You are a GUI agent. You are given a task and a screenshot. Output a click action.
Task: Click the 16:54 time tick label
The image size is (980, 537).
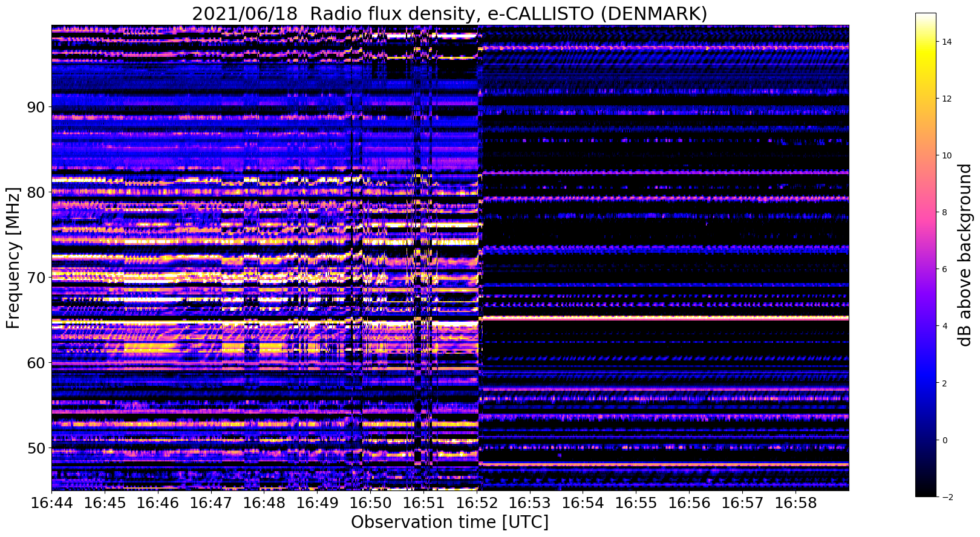(584, 503)
